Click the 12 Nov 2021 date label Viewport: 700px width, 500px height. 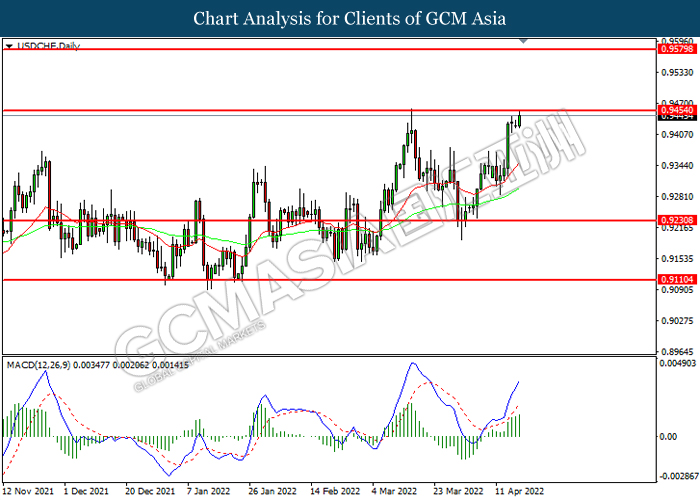(28, 491)
